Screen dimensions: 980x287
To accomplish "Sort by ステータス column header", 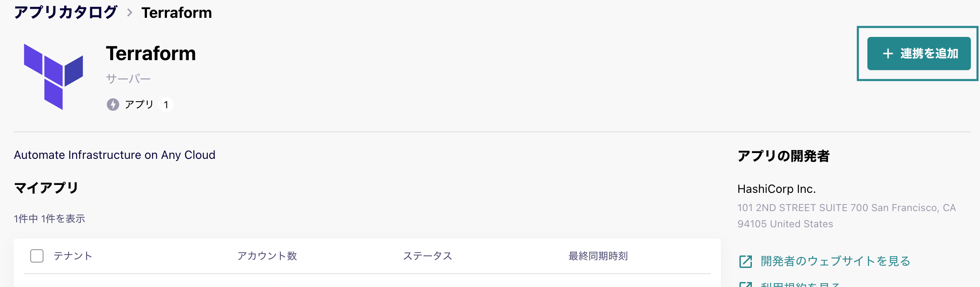I will (x=428, y=256).
